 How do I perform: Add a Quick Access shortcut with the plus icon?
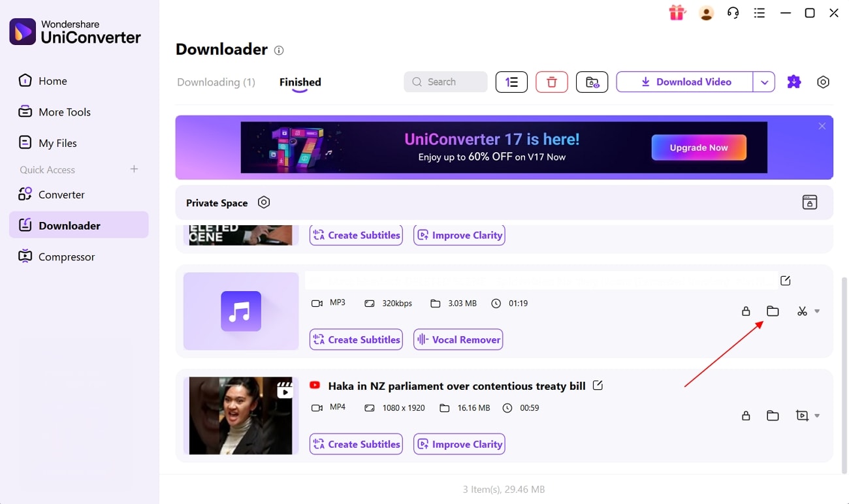tap(134, 169)
